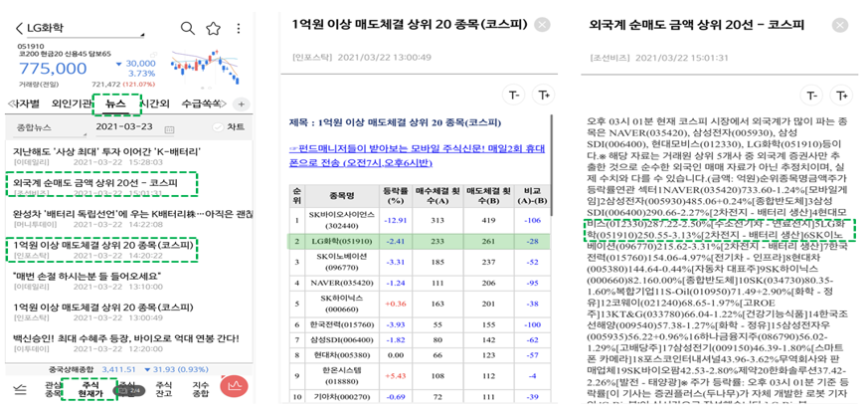Open 관심 종목 in bottom navigation

click(53, 389)
